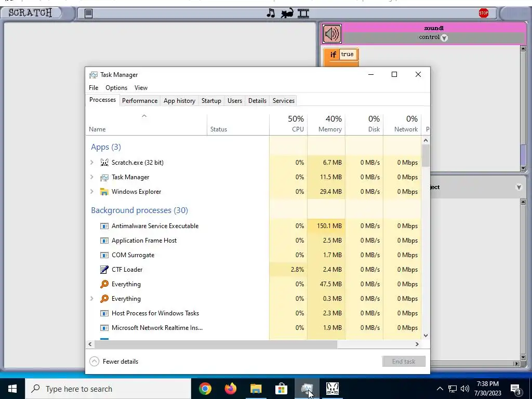Open File Explorer from the taskbar
Screen dimensions: 532x399
click(256, 389)
